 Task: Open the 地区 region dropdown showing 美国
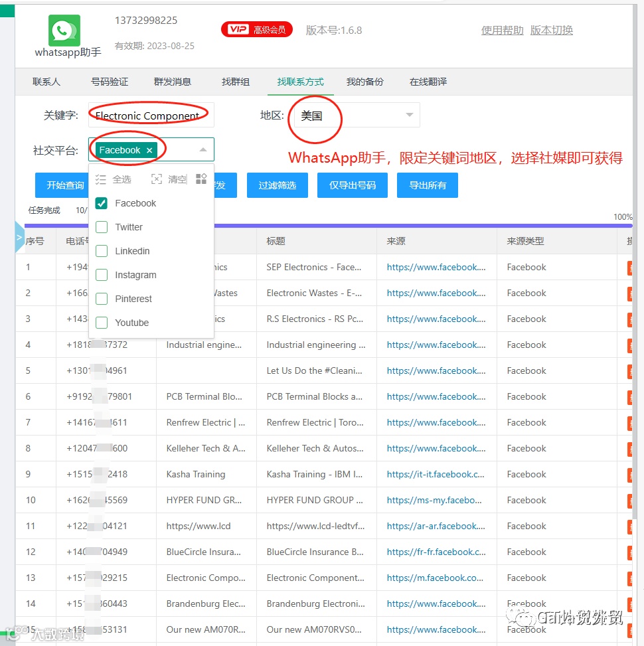pyautogui.click(x=352, y=114)
